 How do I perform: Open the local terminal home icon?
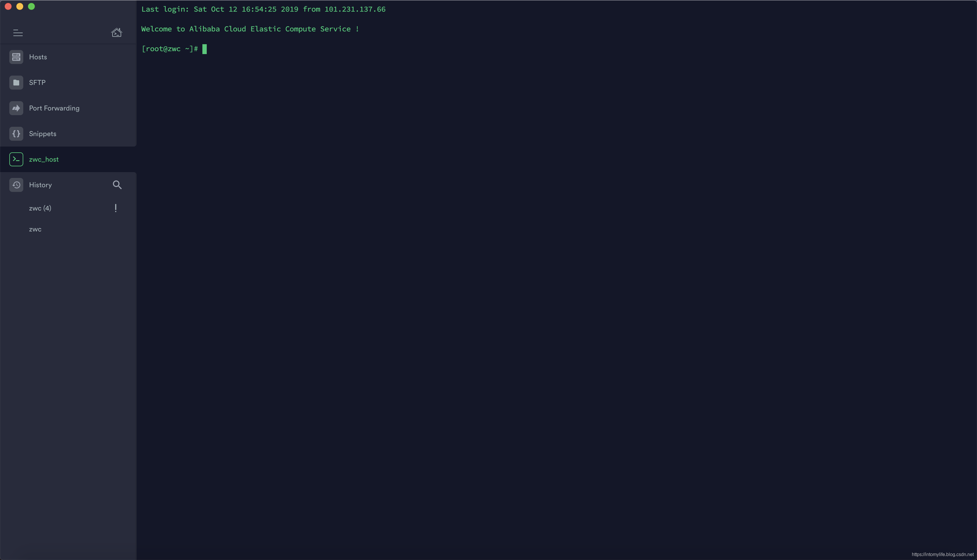tap(117, 32)
